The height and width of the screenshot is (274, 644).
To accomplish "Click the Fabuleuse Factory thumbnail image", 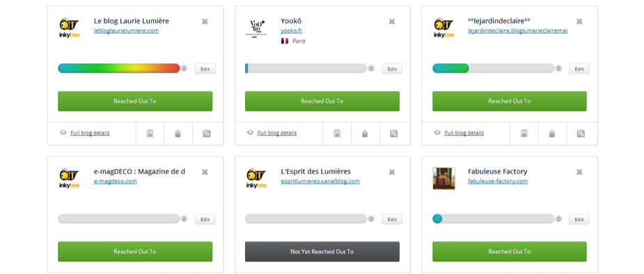I will pos(443,179).
